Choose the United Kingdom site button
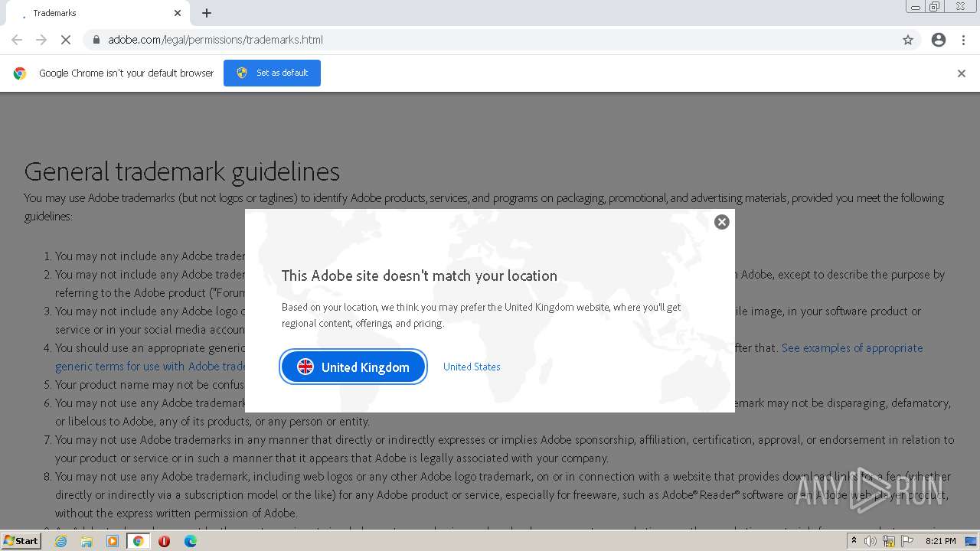 pyautogui.click(x=353, y=367)
